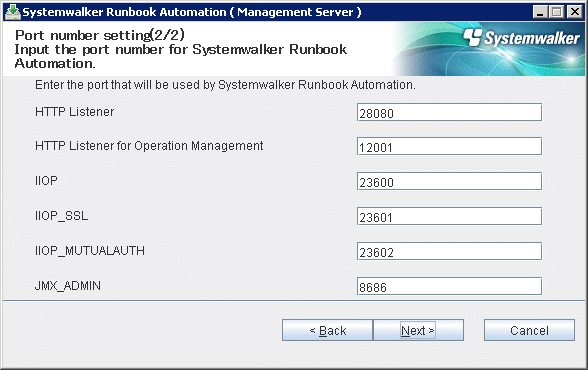588x370 pixels.
Task: Focus the HTTP Listener port field
Action: pos(449,112)
